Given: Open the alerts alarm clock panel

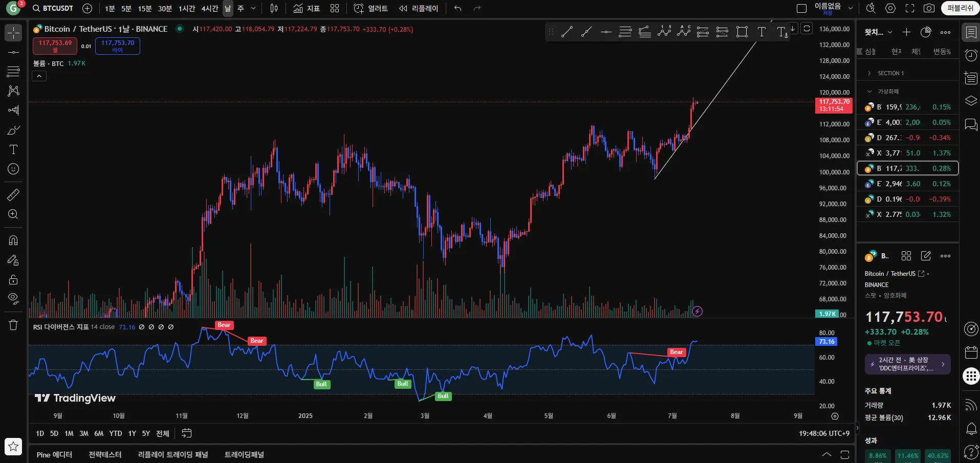Looking at the screenshot, I should 971,55.
